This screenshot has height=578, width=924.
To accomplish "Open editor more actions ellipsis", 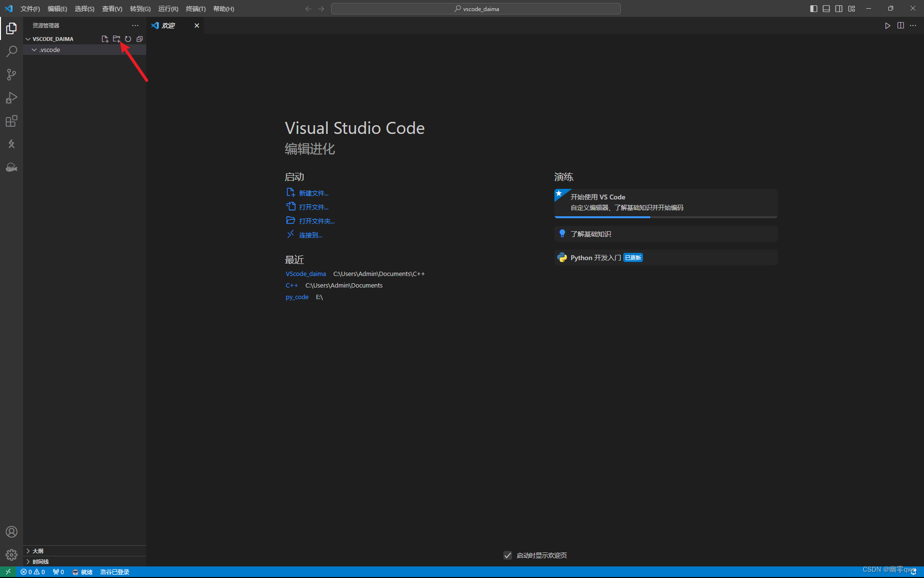I will (x=913, y=26).
